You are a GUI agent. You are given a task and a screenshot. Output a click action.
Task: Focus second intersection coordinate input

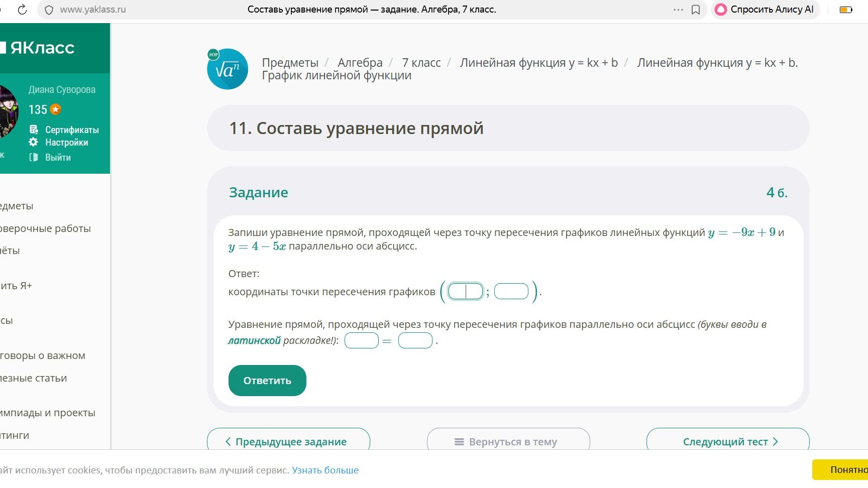[511, 291]
